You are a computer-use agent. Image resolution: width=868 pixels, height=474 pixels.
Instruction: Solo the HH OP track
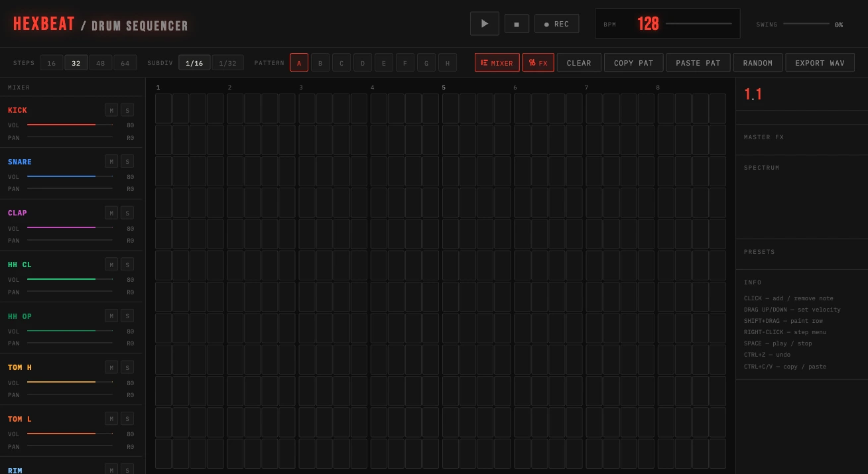coord(127,316)
